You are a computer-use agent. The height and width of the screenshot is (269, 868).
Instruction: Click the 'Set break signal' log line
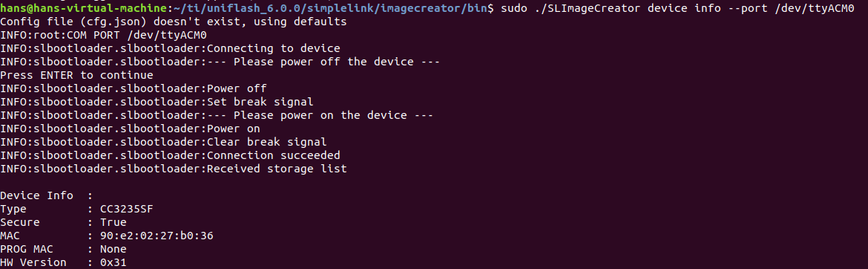pyautogui.click(x=157, y=102)
